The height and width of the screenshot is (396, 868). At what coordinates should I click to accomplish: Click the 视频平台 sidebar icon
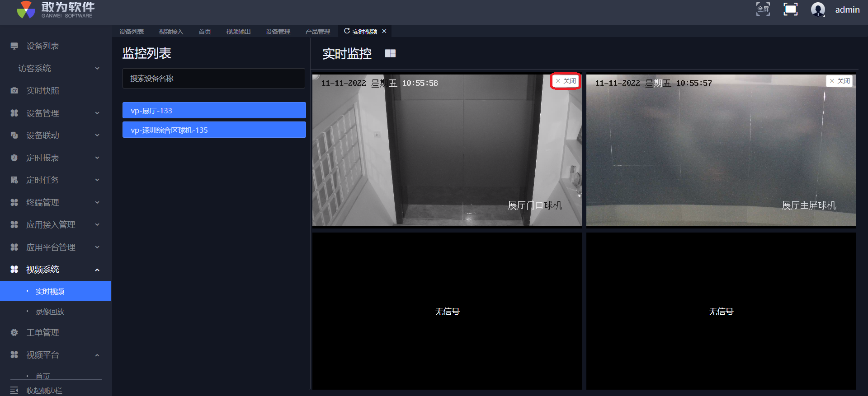pyautogui.click(x=14, y=355)
